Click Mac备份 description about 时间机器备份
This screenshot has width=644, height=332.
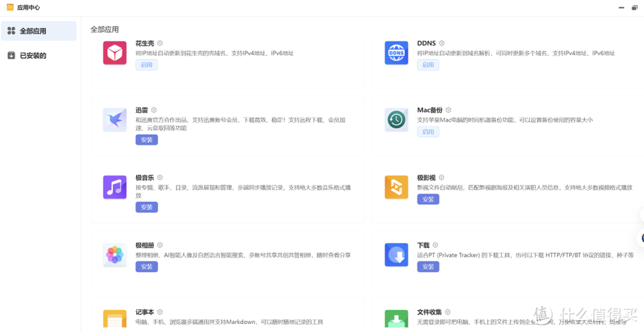[x=505, y=120]
